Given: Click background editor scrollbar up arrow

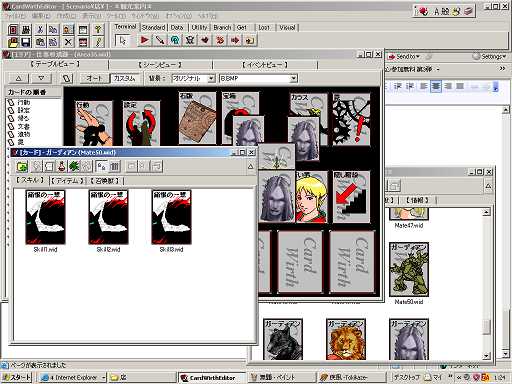Looking at the screenshot, I should [x=506, y=110].
